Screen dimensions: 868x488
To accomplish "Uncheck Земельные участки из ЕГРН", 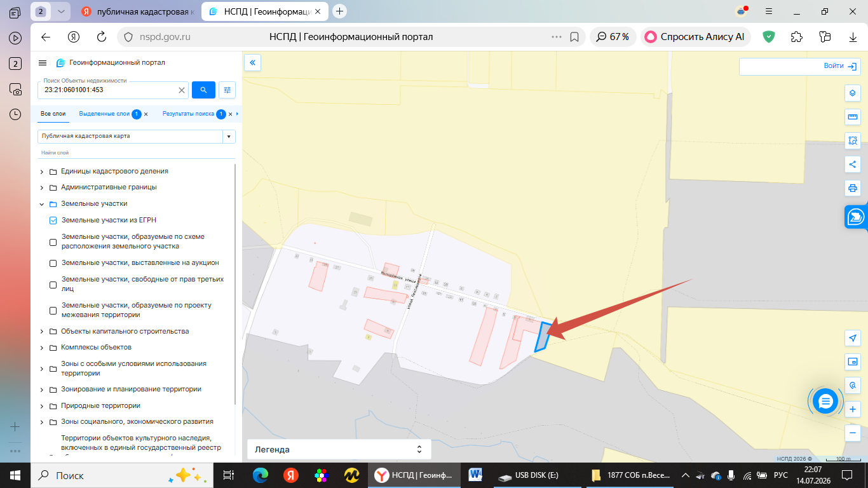I will (53, 220).
